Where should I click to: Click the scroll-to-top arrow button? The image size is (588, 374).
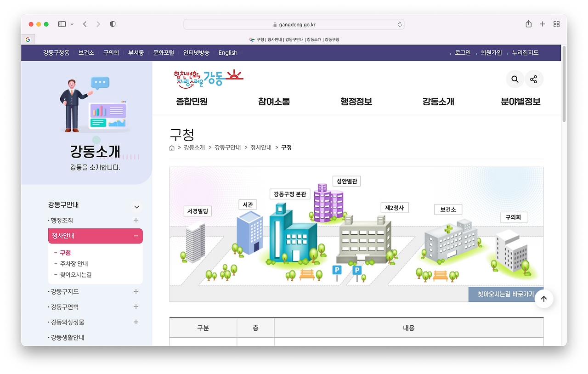coord(544,299)
